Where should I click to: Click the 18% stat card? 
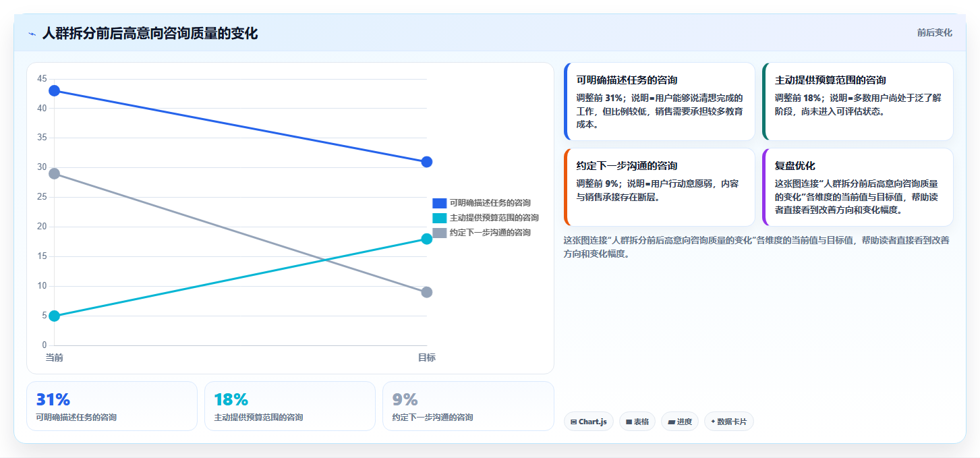pos(290,406)
